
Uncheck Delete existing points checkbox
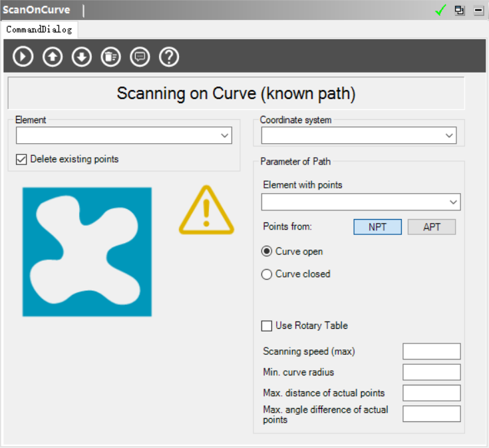22,159
